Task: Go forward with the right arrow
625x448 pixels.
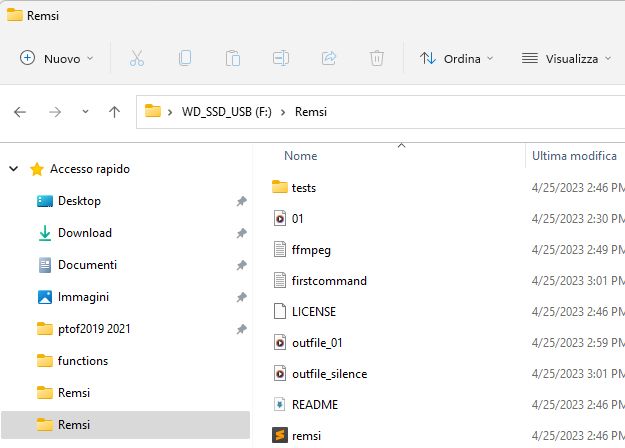Action: (55, 112)
